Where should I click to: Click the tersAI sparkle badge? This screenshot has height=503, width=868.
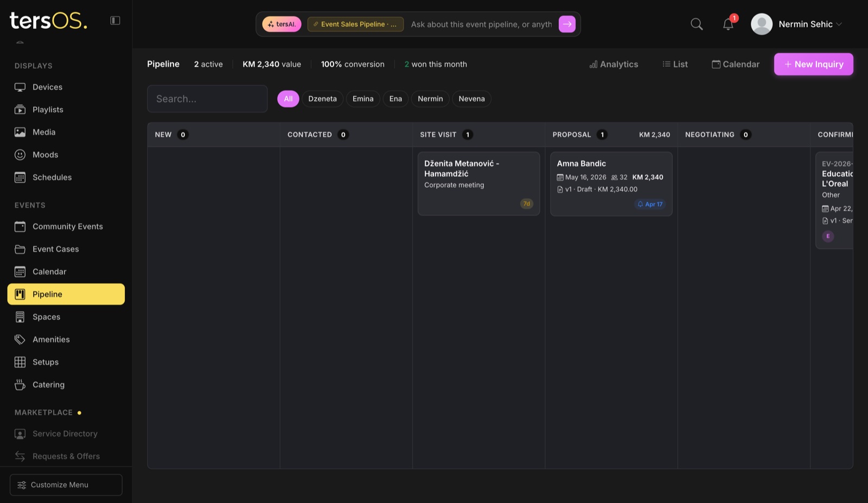pyautogui.click(x=282, y=24)
